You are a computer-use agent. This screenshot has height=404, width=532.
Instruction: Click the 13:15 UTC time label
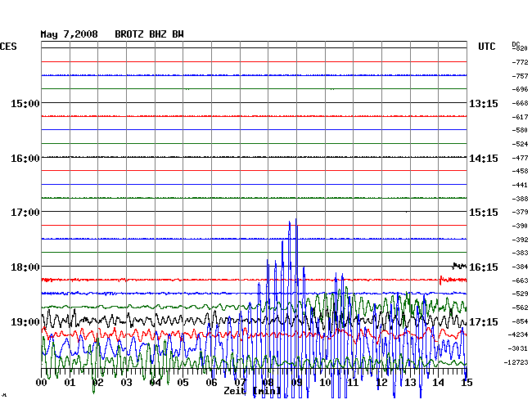coord(484,104)
